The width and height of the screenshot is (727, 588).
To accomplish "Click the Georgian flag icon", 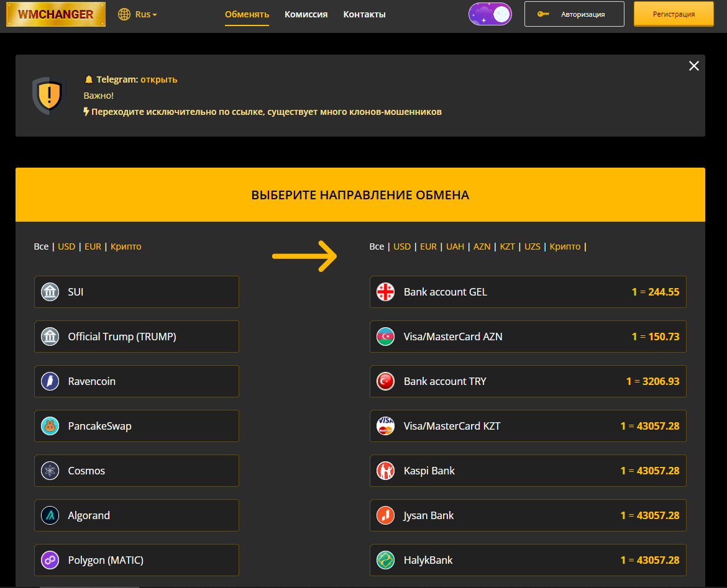I will tap(385, 292).
